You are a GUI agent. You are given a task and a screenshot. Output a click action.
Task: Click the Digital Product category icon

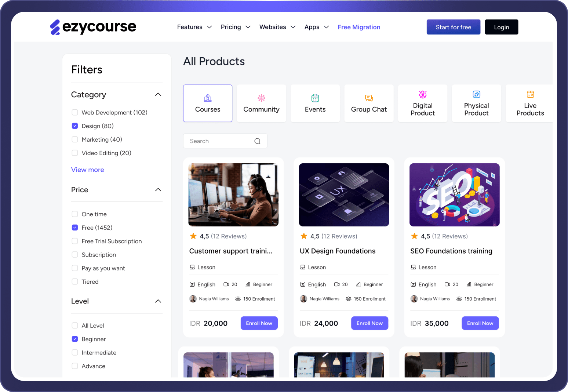423,94
